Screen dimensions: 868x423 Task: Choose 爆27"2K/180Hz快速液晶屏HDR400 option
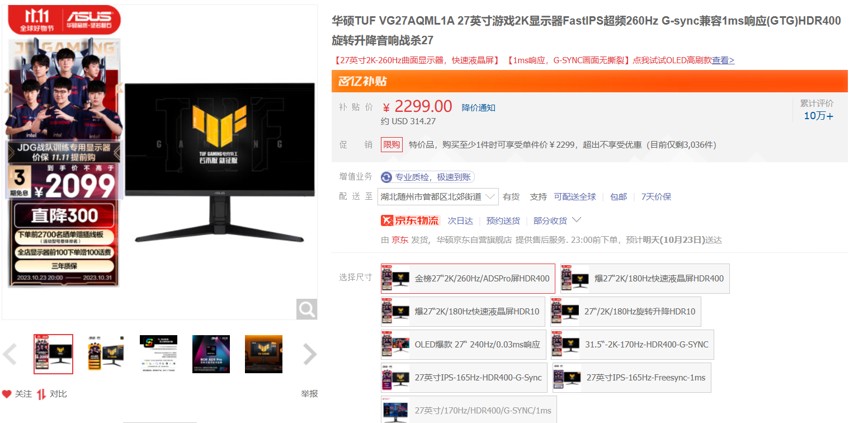coord(645,279)
